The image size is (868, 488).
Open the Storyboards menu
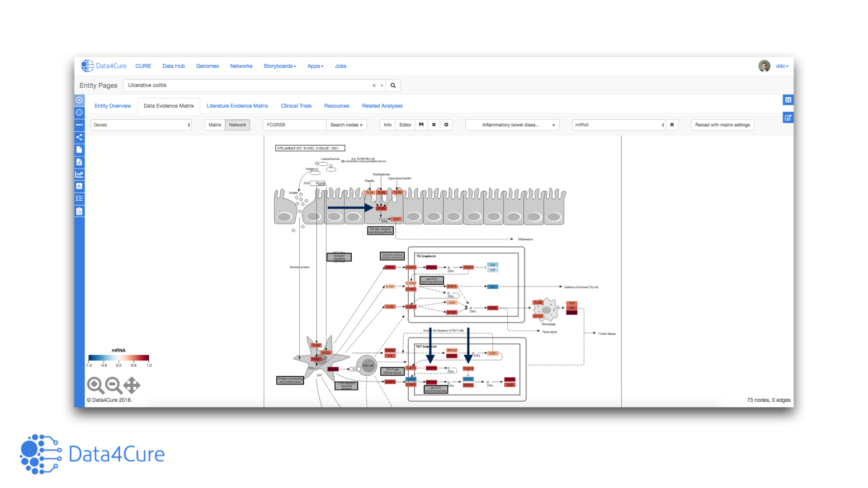(x=279, y=66)
